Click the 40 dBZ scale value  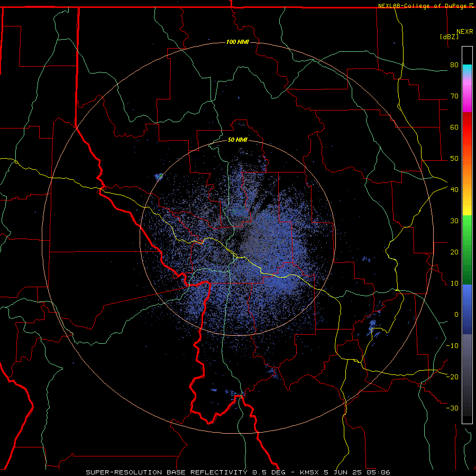pos(454,190)
